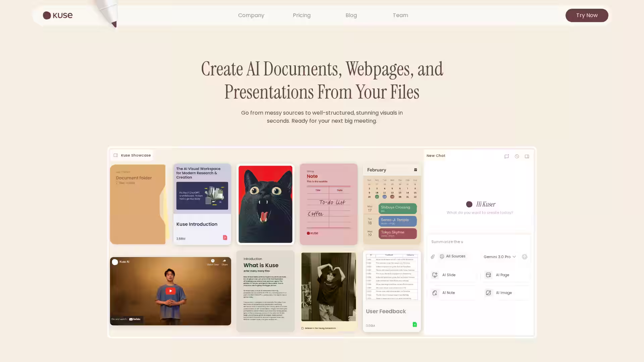This screenshot has height=362, width=644.
Task: Open the Company navigation link
Action: click(251, 15)
